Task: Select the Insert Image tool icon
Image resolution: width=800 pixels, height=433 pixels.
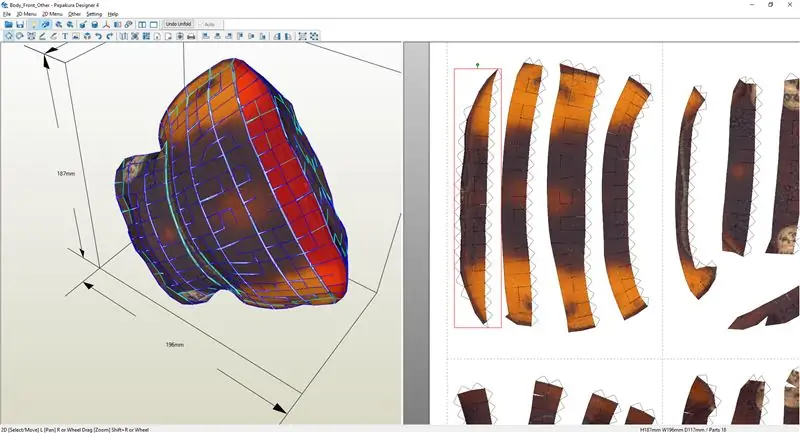Action: coord(76,36)
